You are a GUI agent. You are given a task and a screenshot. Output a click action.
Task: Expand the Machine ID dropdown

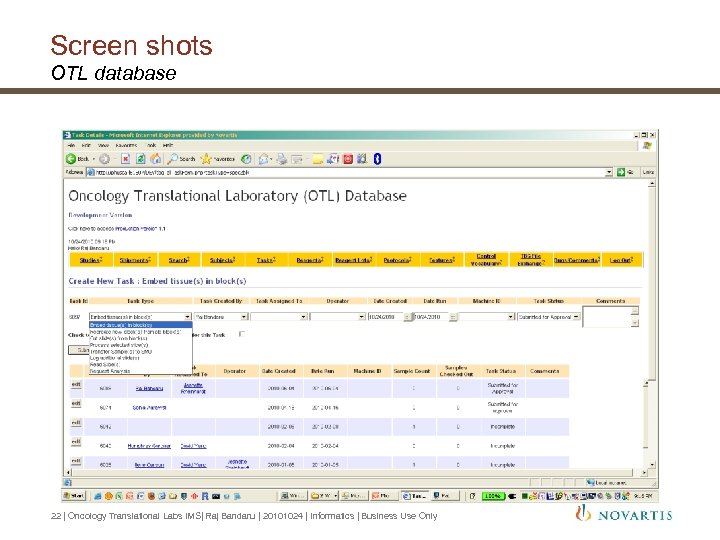pyautogui.click(x=511, y=317)
